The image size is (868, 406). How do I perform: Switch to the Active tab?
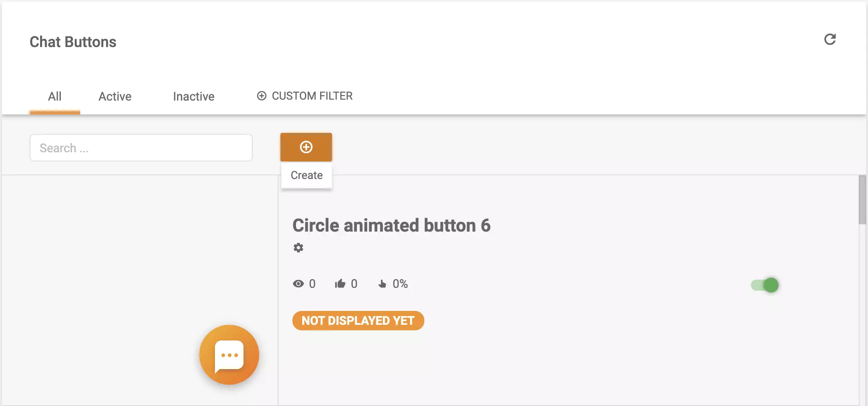pos(115,96)
